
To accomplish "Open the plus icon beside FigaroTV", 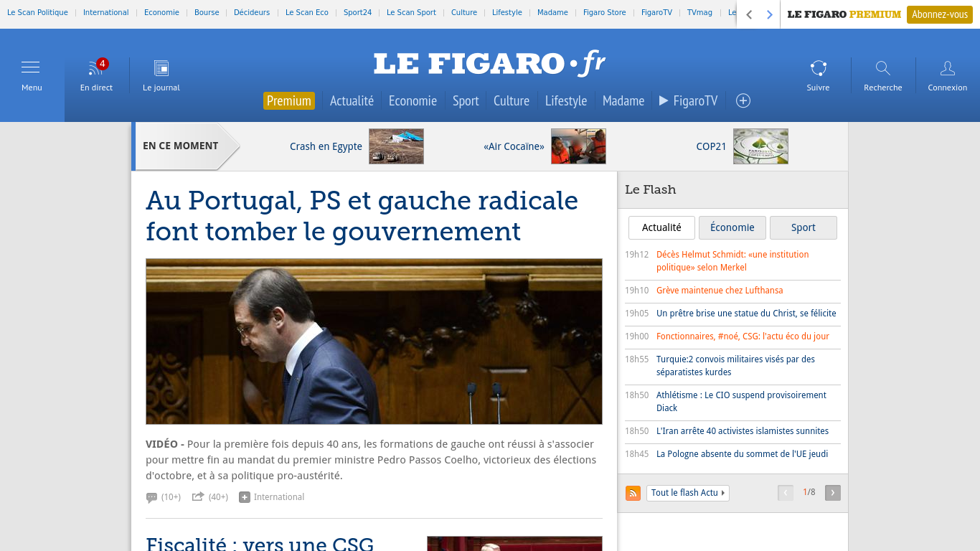I will coord(743,100).
